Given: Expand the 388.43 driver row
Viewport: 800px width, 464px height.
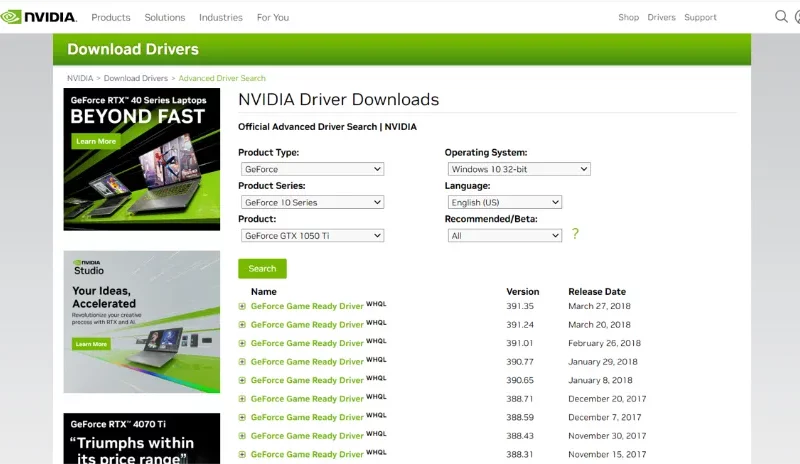Looking at the screenshot, I should tap(242, 436).
